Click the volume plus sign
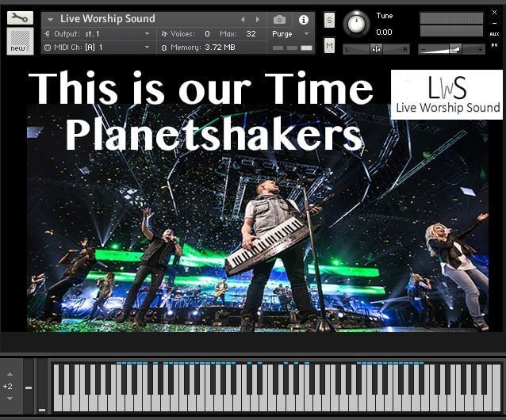Image resolution: width=506 pixels, height=420 pixels. [x=480, y=49]
